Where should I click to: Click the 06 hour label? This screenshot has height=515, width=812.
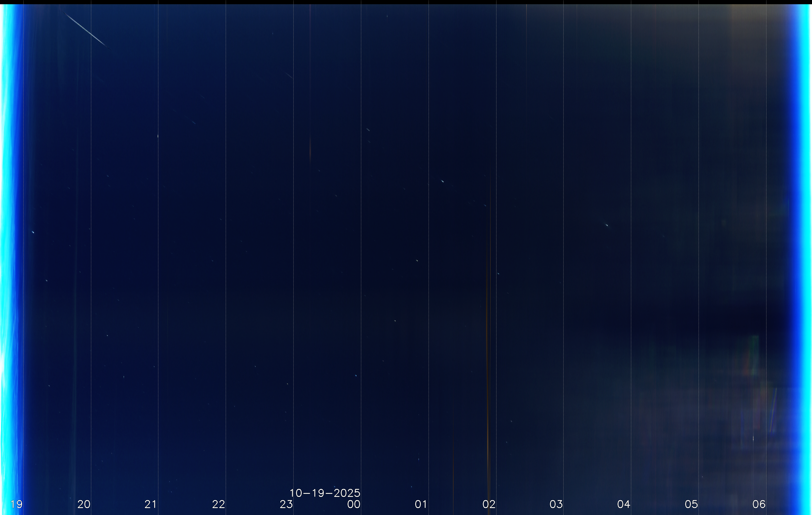point(759,504)
